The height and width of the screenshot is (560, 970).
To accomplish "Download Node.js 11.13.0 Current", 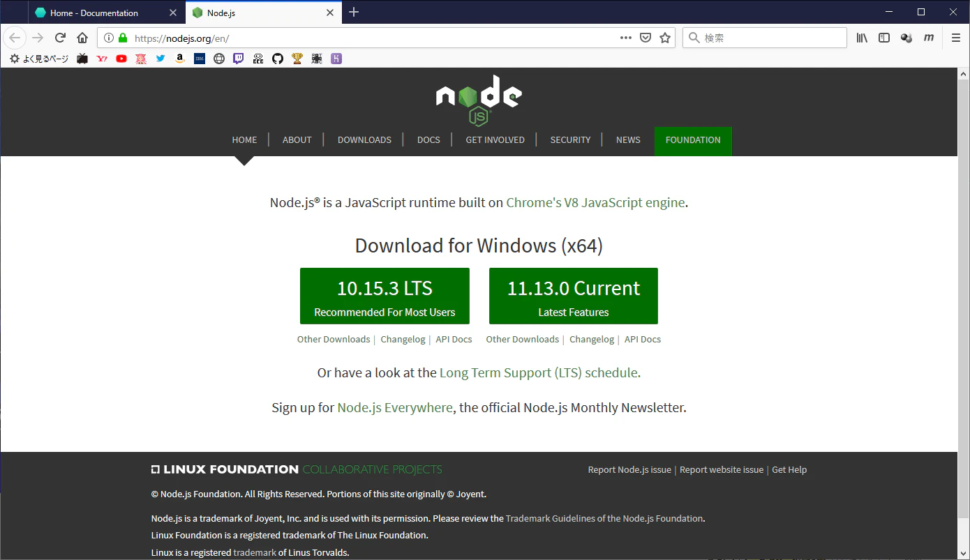I will tap(574, 296).
